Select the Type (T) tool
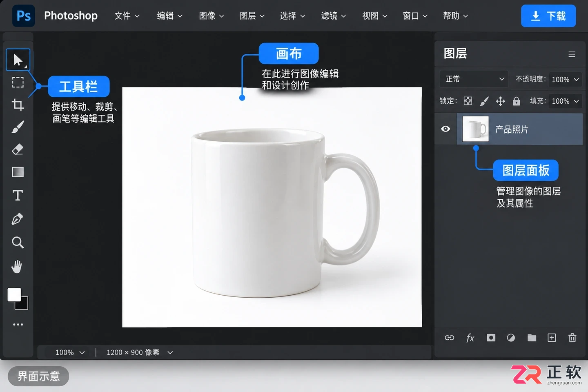The image size is (588, 392). 18,195
